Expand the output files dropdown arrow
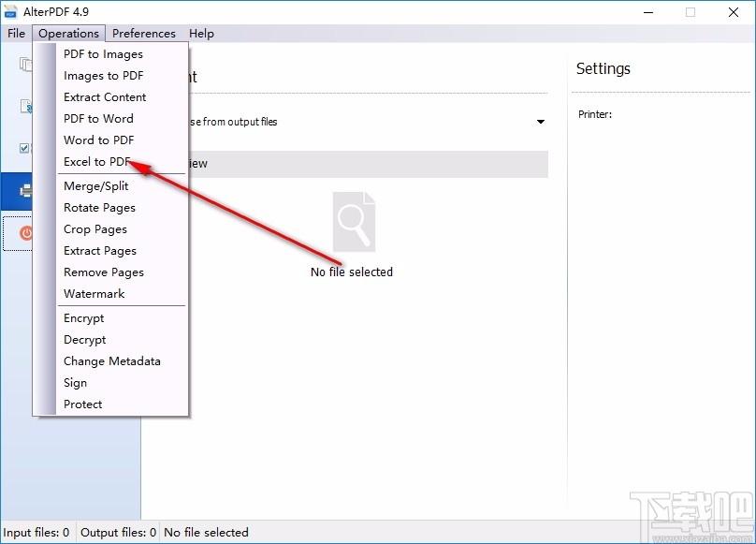The image size is (756, 544). click(x=541, y=122)
